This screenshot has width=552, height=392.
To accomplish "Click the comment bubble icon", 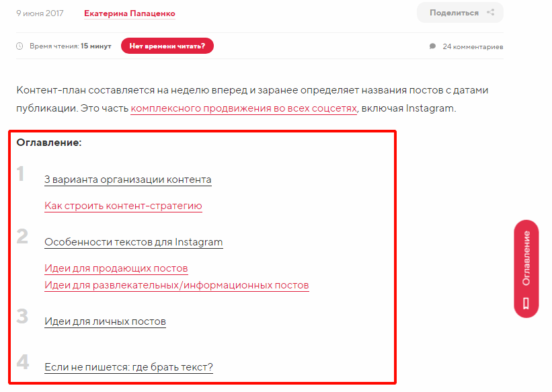I will (x=433, y=46).
